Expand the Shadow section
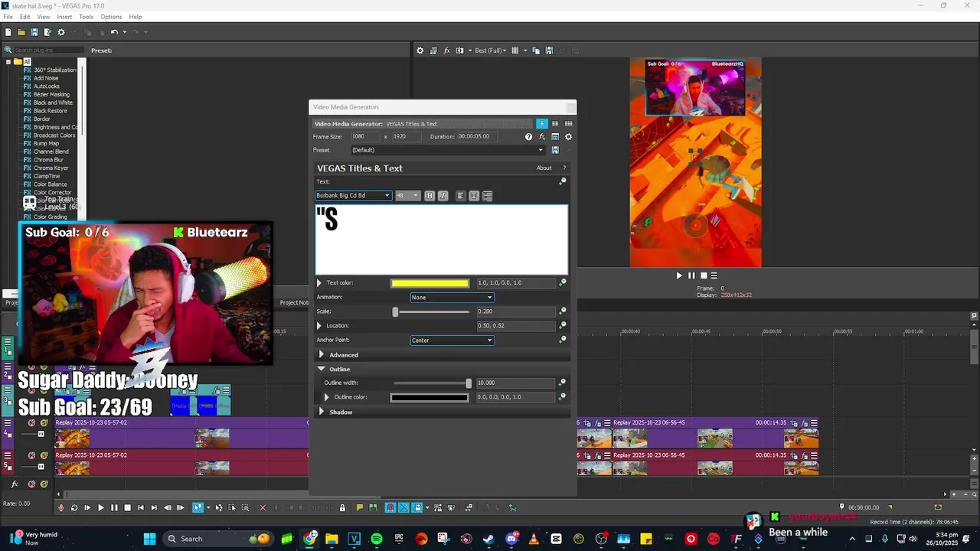Image resolution: width=980 pixels, height=551 pixels. pyautogui.click(x=322, y=412)
